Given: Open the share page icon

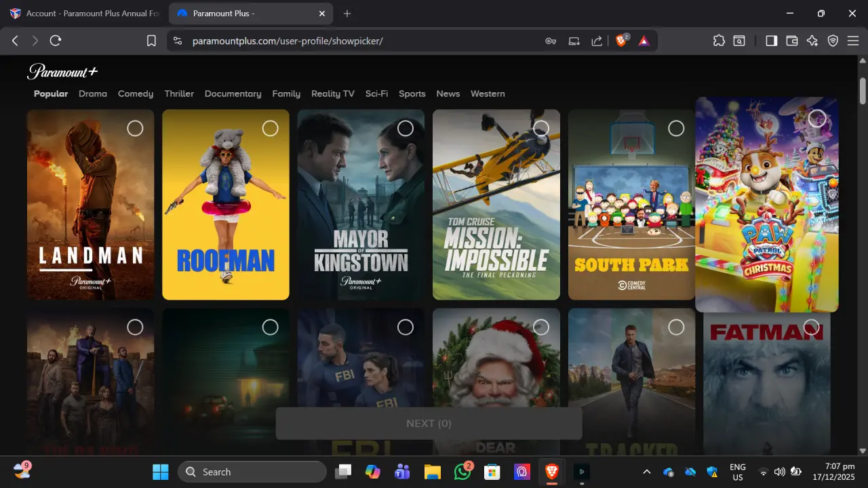Looking at the screenshot, I should pyautogui.click(x=597, y=41).
